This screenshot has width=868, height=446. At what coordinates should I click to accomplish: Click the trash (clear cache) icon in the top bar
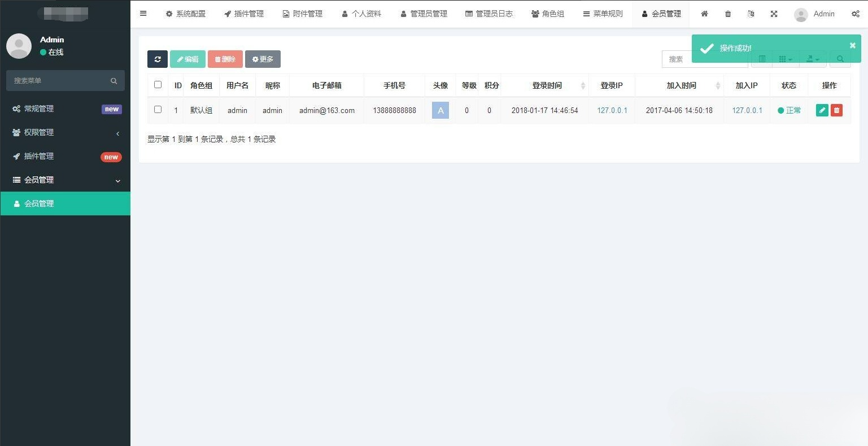point(728,14)
